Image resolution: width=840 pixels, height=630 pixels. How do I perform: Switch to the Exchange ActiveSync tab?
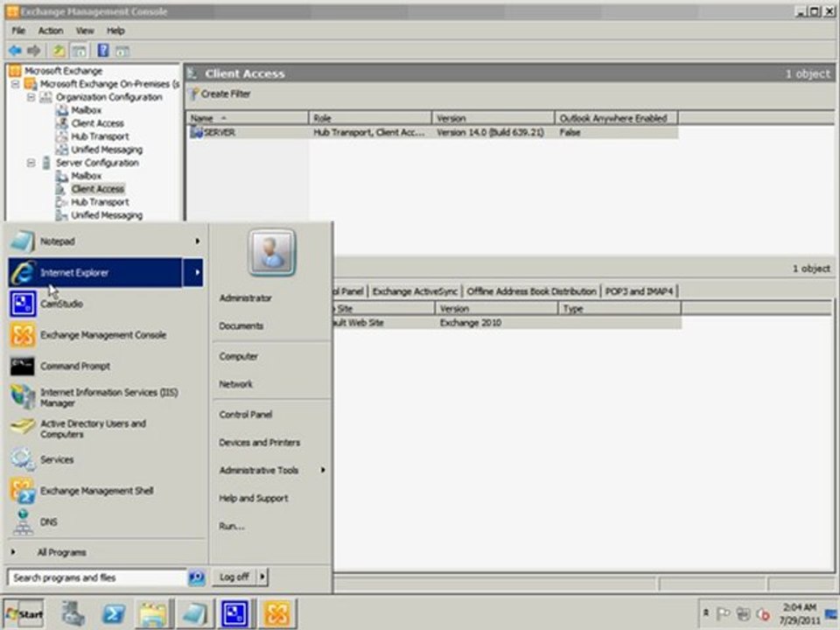tap(415, 291)
